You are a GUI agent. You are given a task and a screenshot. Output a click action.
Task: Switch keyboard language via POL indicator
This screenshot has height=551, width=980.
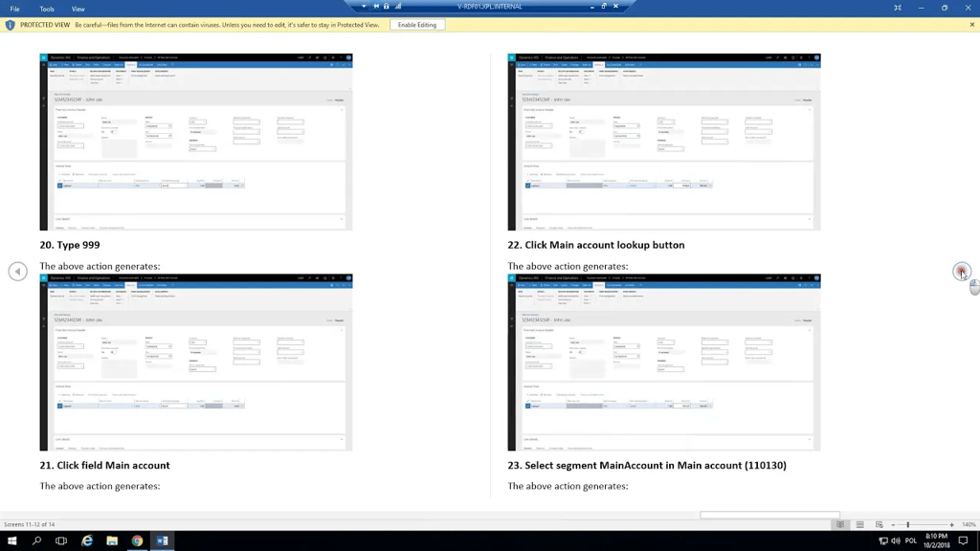[x=911, y=542]
